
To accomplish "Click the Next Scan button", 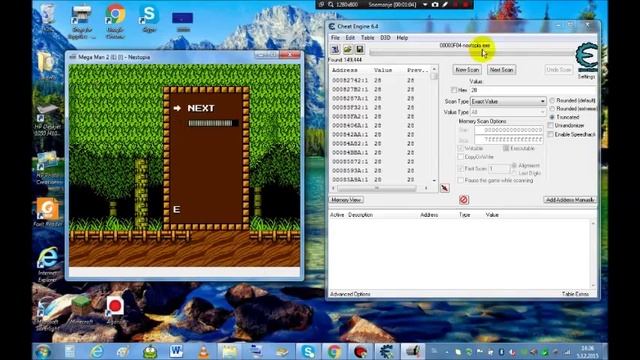I will click(x=502, y=70).
